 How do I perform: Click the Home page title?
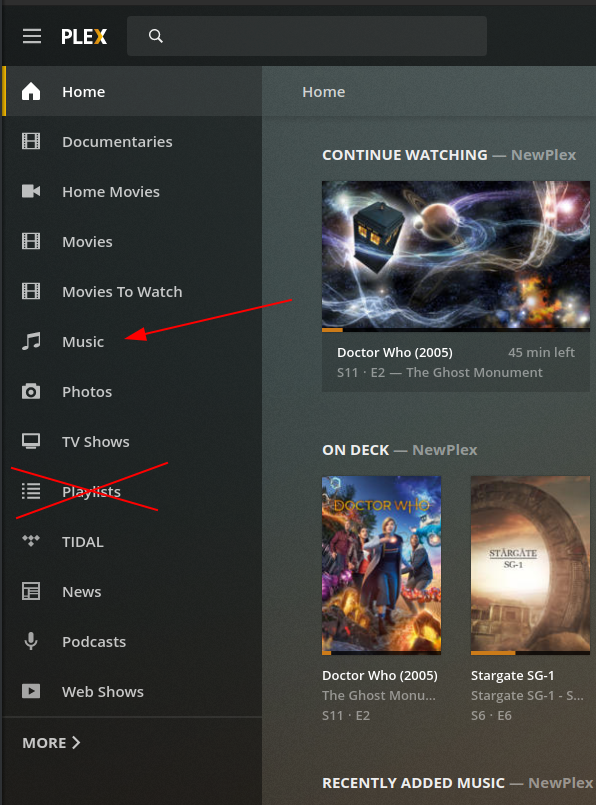[323, 92]
